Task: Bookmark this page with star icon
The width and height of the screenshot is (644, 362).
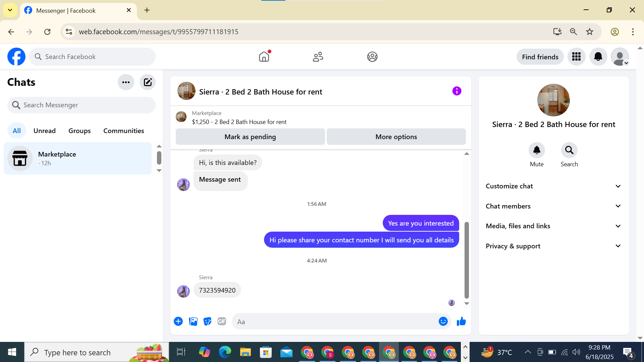Action: (x=590, y=32)
